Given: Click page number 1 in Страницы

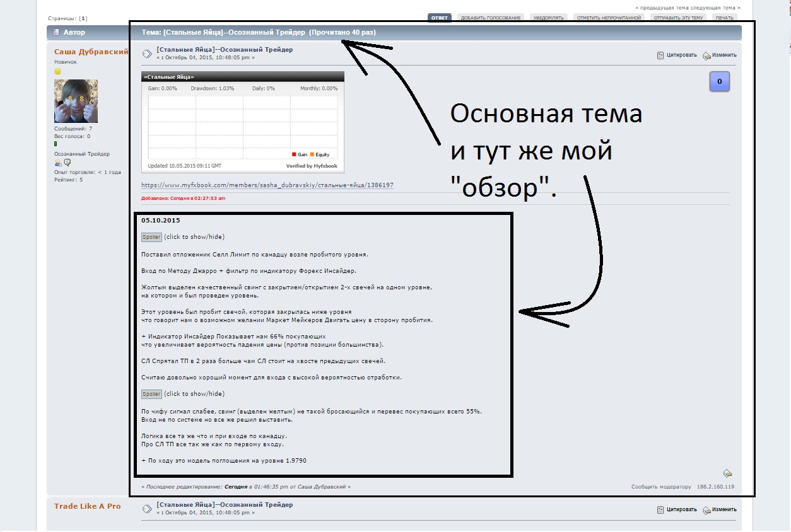Looking at the screenshot, I should [x=83, y=18].
